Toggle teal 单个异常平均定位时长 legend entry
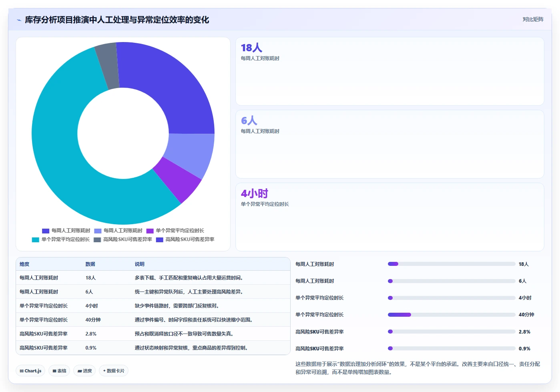 tap(61, 239)
